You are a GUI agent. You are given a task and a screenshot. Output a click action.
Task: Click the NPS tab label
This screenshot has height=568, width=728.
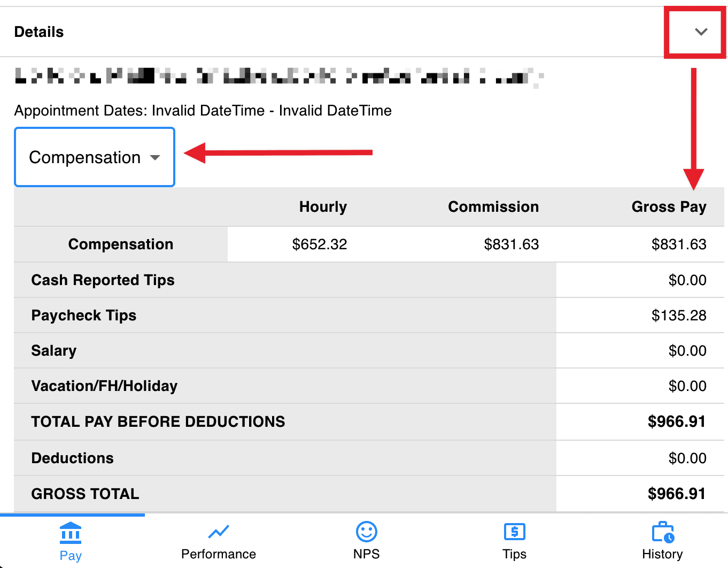[367, 554]
